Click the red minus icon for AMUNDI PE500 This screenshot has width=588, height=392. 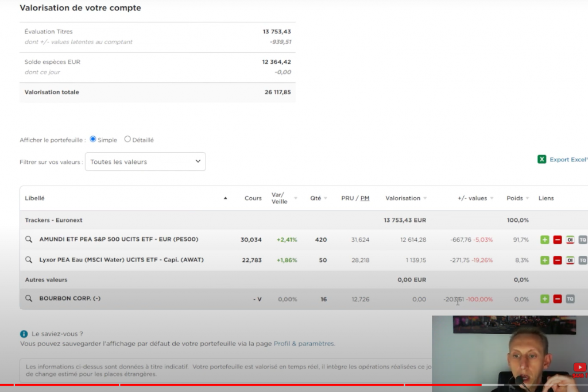(557, 240)
